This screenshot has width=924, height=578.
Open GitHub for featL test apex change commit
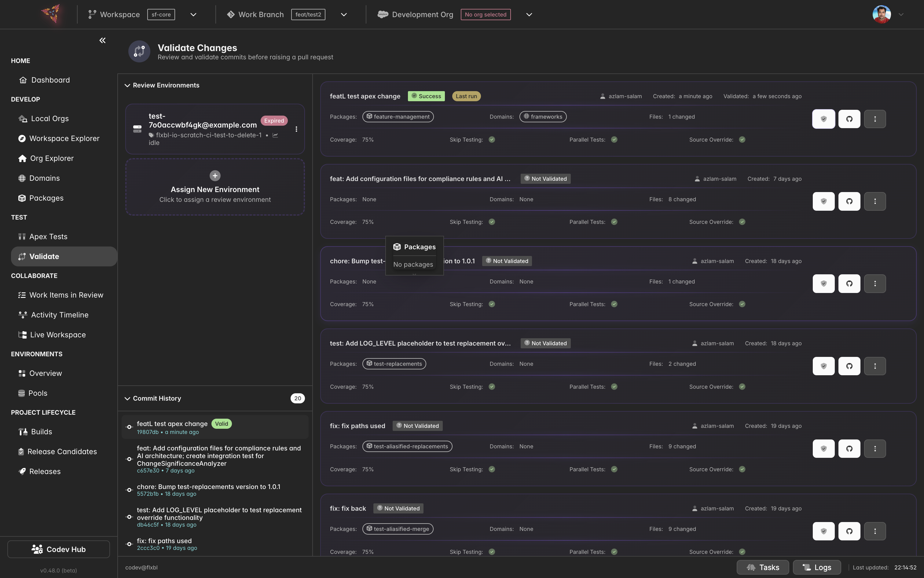849,119
